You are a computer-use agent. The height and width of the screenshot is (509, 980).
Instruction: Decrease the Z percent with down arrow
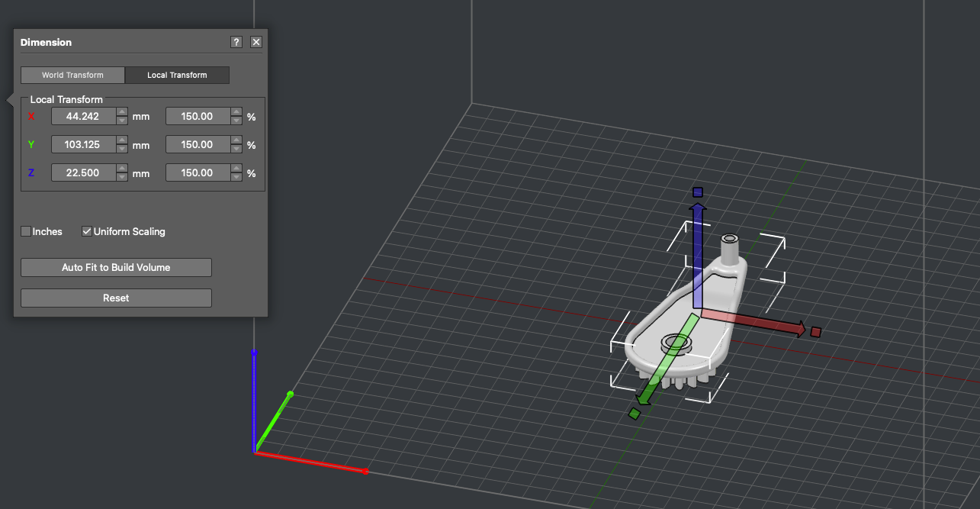click(x=236, y=177)
